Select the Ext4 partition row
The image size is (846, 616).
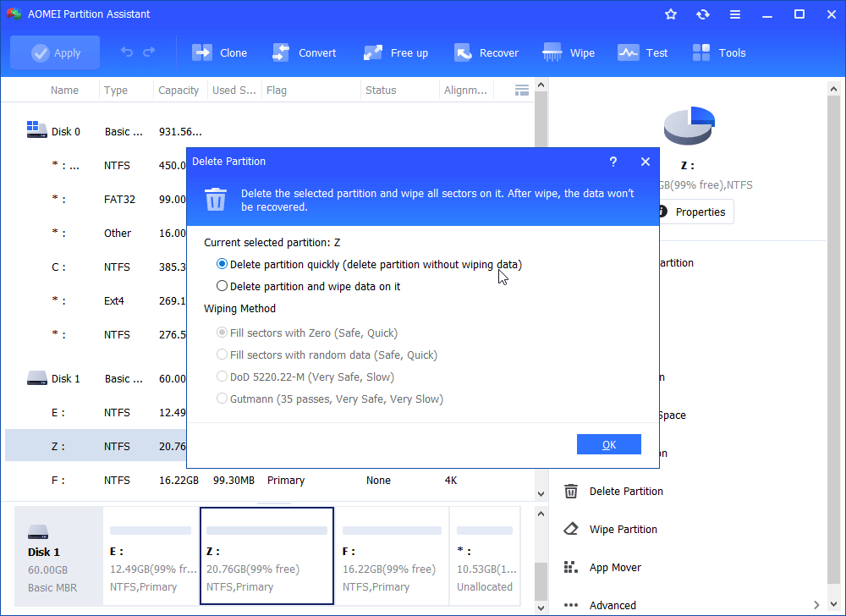point(96,301)
